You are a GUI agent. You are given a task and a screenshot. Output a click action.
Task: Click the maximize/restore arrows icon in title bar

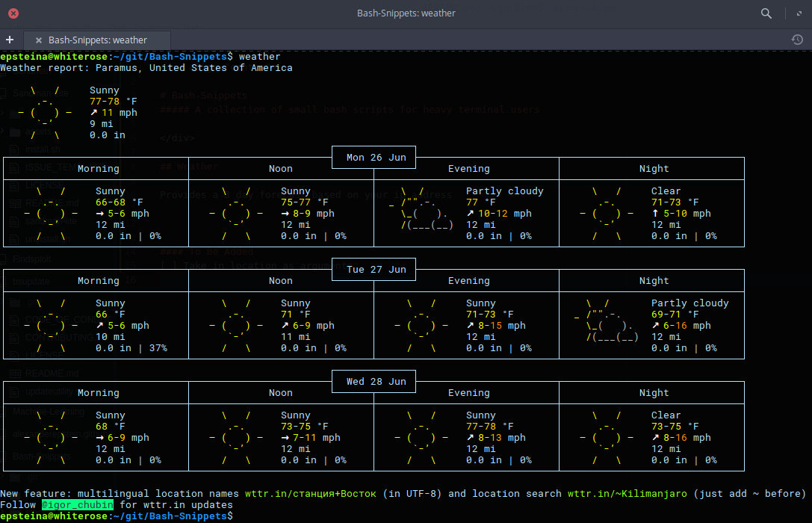(x=799, y=13)
